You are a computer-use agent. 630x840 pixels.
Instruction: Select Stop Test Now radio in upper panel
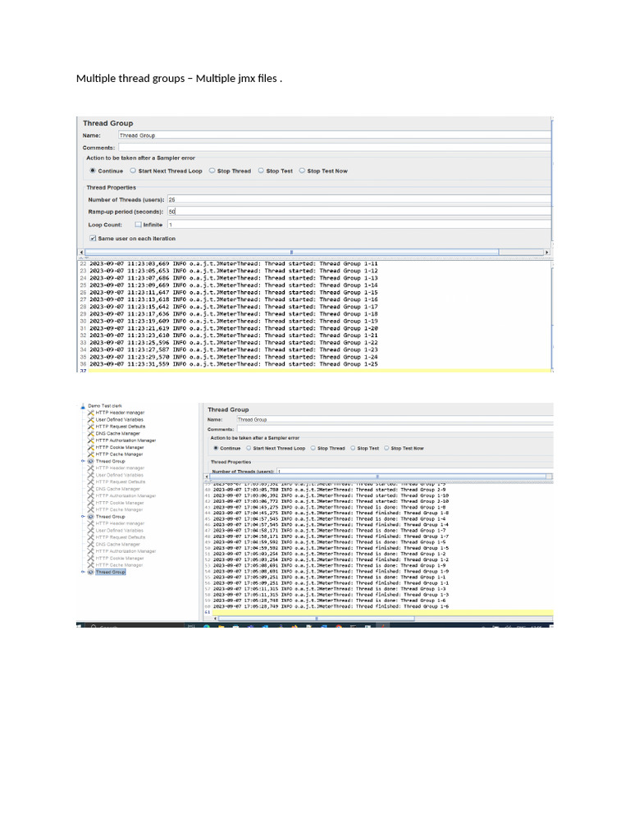[x=302, y=171]
